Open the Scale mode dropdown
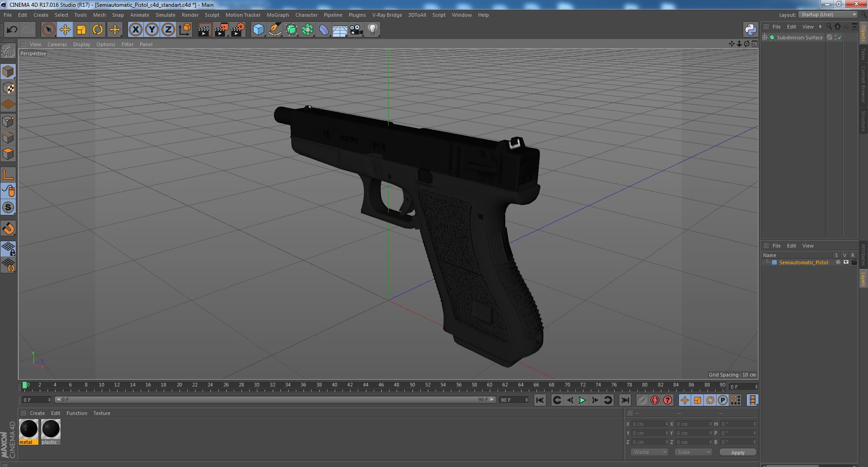Image resolution: width=868 pixels, height=467 pixels. point(693,452)
